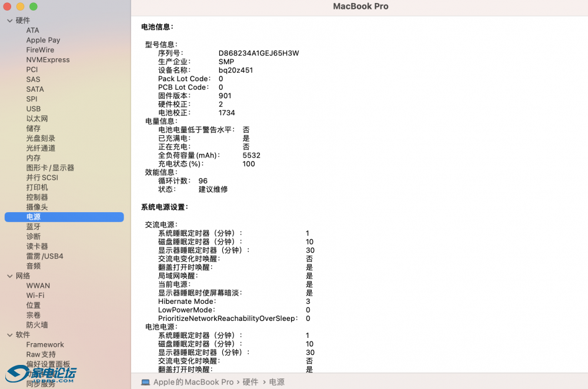Select 以太网 in the sidebar
588x389 pixels.
point(37,119)
